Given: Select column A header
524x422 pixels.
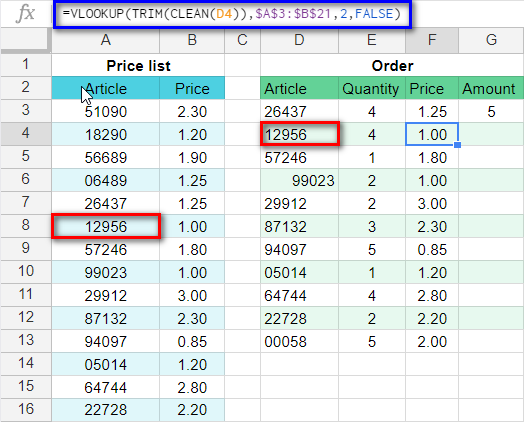Looking at the screenshot, I should pos(106,40).
